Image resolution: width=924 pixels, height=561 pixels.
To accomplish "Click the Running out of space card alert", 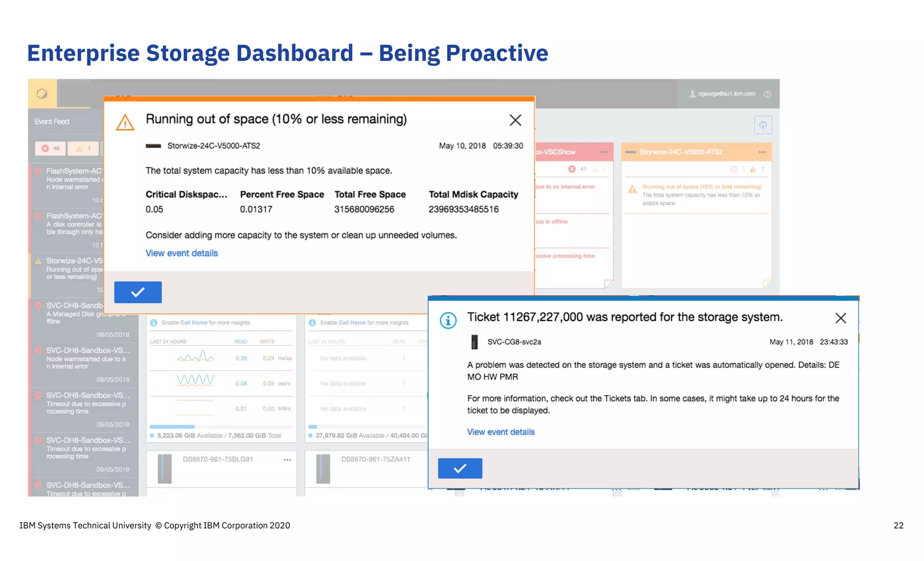I will [x=696, y=195].
